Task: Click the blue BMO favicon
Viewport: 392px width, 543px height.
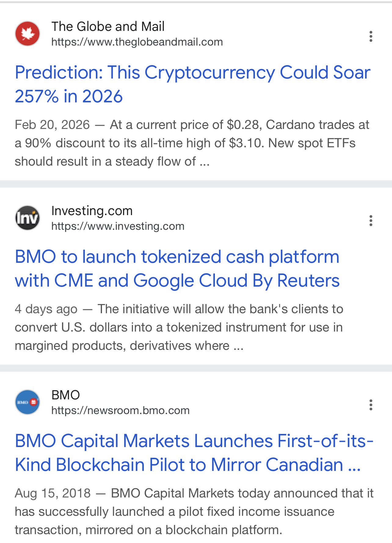Action: tap(27, 402)
